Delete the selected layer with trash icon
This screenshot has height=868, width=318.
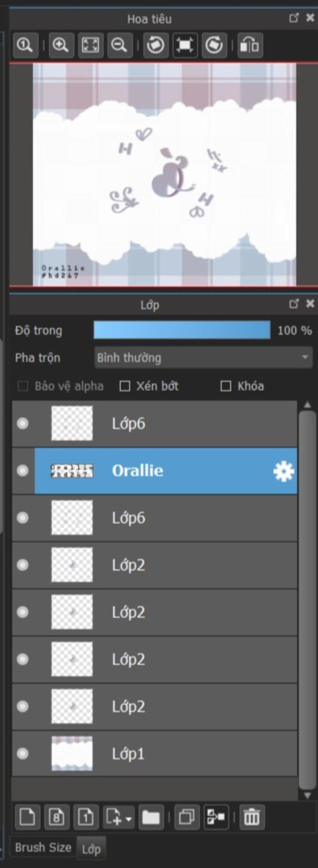252,817
